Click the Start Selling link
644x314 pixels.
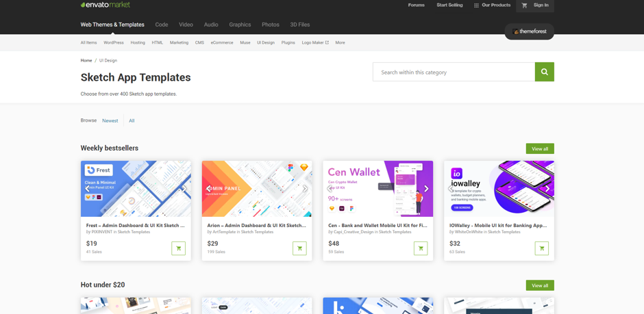tap(449, 5)
